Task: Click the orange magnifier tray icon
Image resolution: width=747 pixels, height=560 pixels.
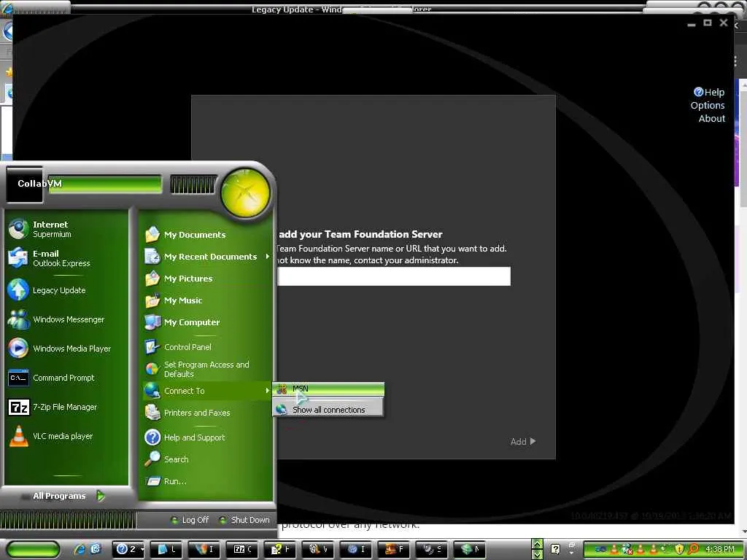Action: tap(693, 550)
